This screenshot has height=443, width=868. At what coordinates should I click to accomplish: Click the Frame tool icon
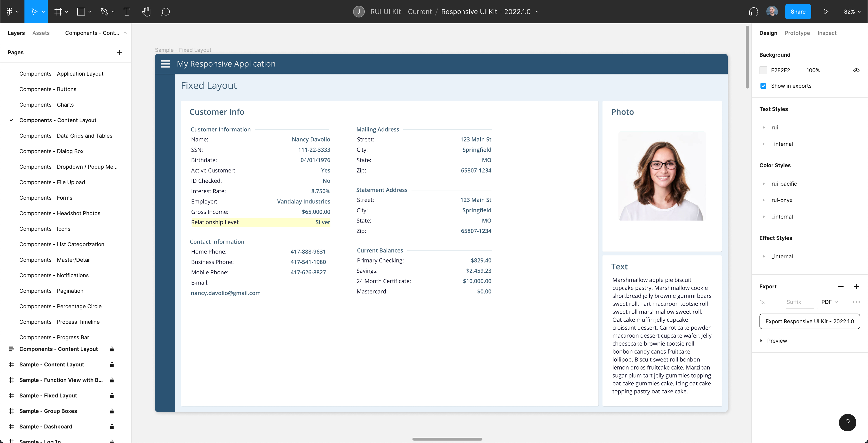[x=58, y=12]
